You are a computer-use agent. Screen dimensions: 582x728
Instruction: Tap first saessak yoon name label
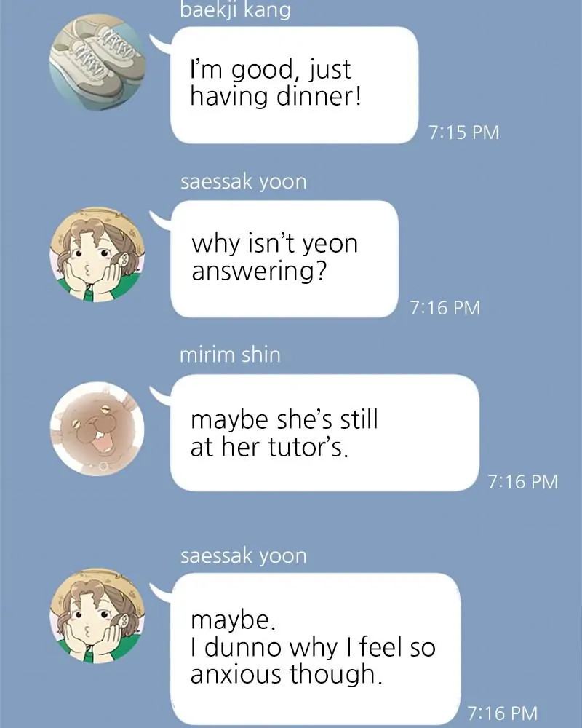(x=244, y=181)
